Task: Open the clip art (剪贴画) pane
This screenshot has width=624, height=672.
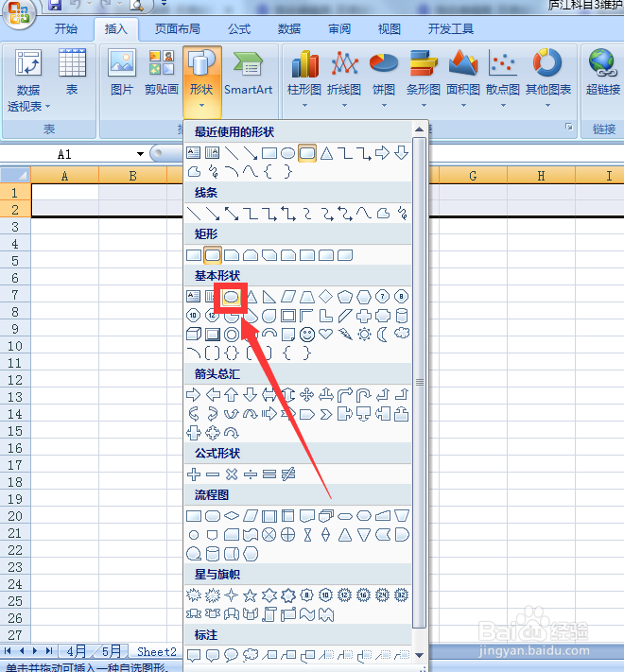Action: point(162,73)
